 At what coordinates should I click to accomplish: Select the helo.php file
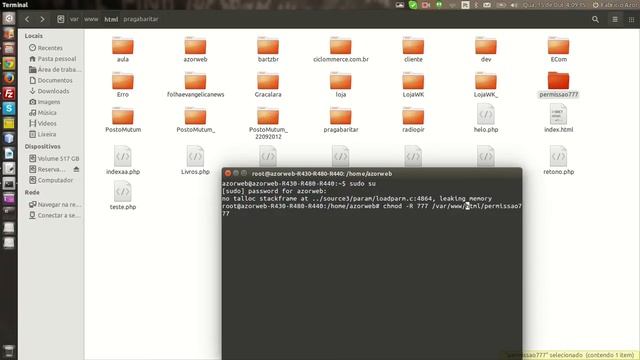(x=486, y=118)
